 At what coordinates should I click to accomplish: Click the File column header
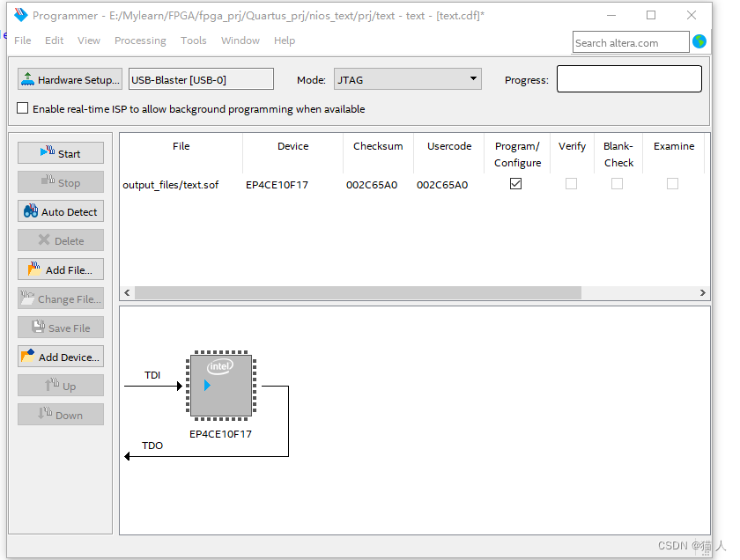(181, 146)
